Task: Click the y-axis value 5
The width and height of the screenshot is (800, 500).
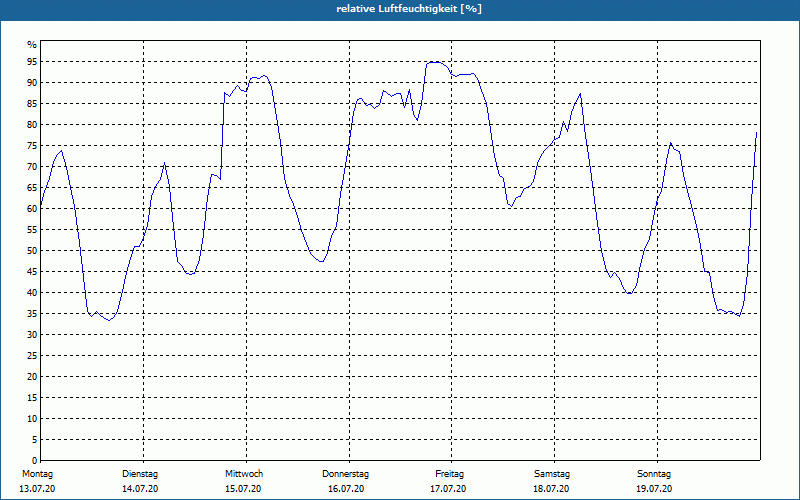Action: (x=34, y=440)
